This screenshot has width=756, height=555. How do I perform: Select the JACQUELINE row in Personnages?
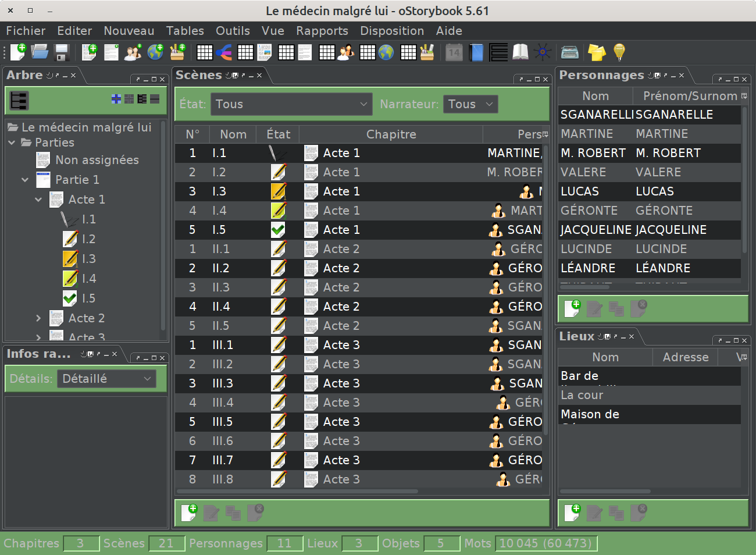pos(650,230)
